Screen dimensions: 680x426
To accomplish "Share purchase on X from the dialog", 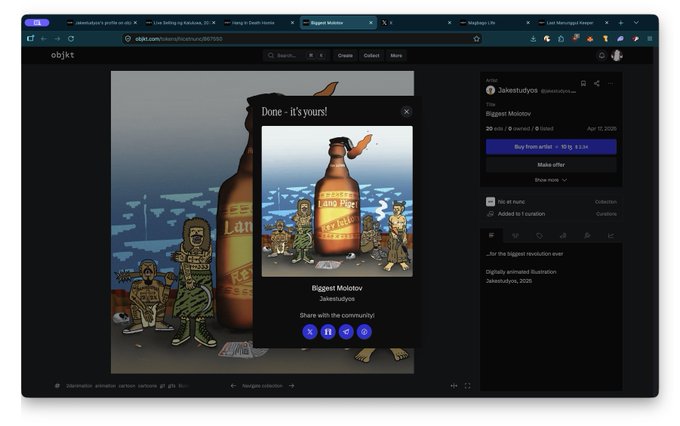I will (x=310, y=332).
